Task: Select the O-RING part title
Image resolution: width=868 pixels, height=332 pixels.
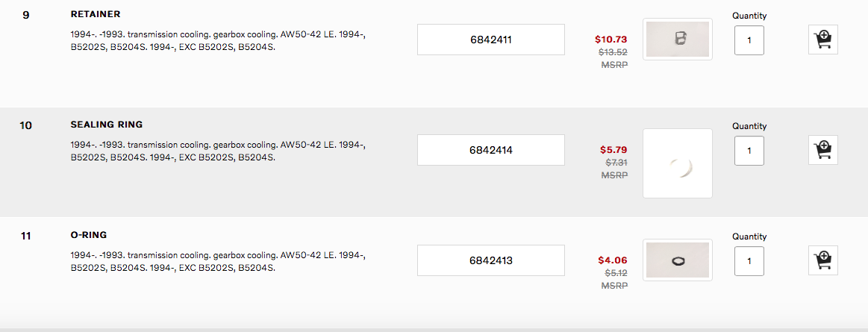Action: pos(88,235)
